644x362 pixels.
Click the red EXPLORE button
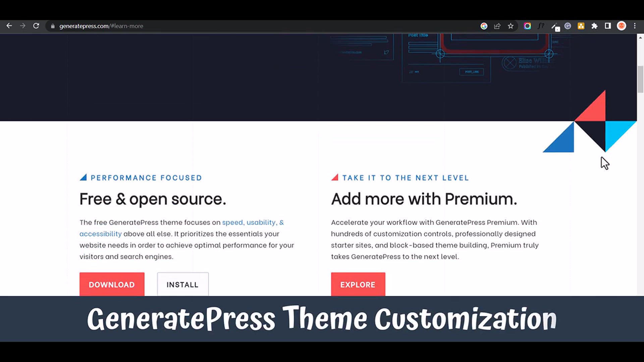pyautogui.click(x=358, y=284)
